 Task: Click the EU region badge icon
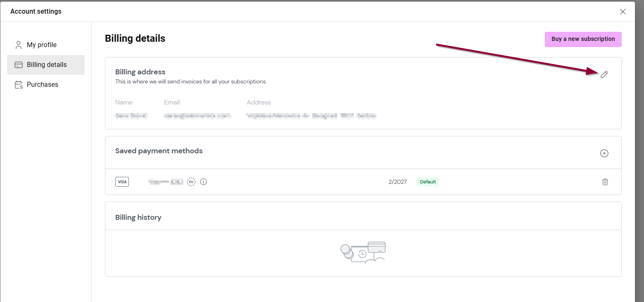point(191,182)
